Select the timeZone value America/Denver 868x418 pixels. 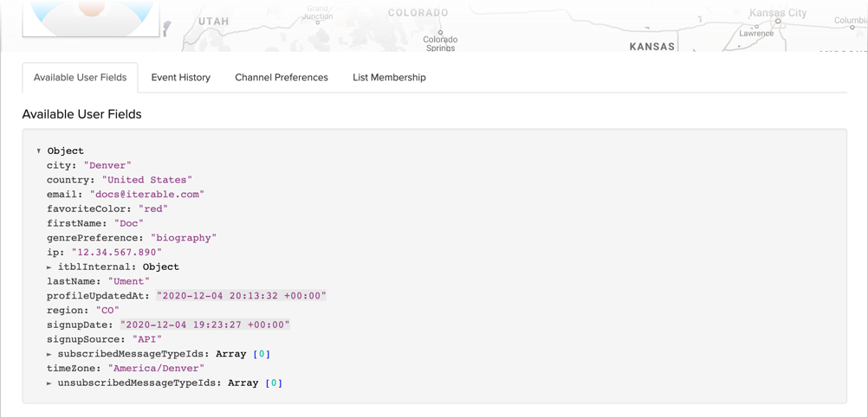(156, 369)
